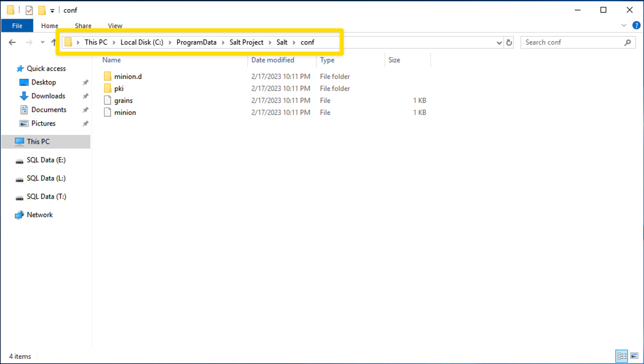Sort files by Date modified column
This screenshot has height=364, width=644.
[x=273, y=60]
